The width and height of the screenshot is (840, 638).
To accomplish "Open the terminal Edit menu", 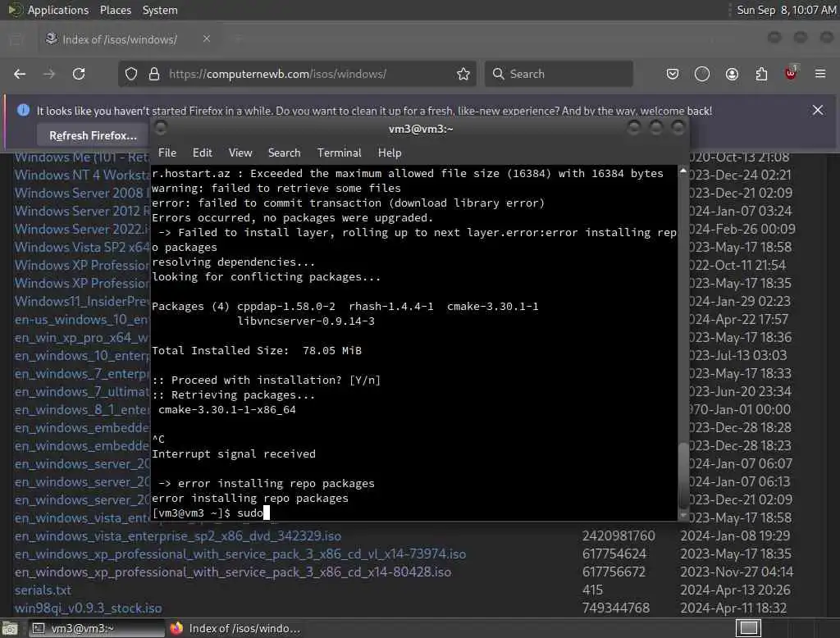I will pos(202,153).
